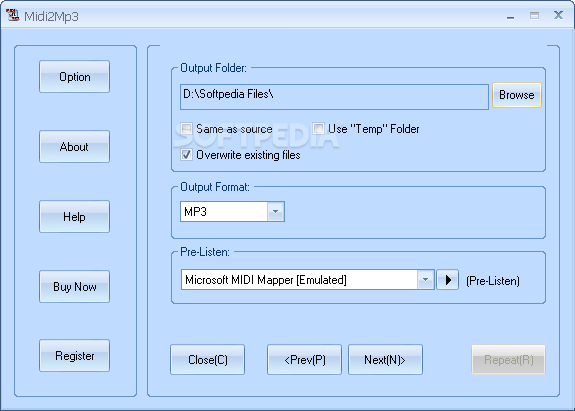Click the Close(C) button
The height and width of the screenshot is (411, 575).
[208, 360]
